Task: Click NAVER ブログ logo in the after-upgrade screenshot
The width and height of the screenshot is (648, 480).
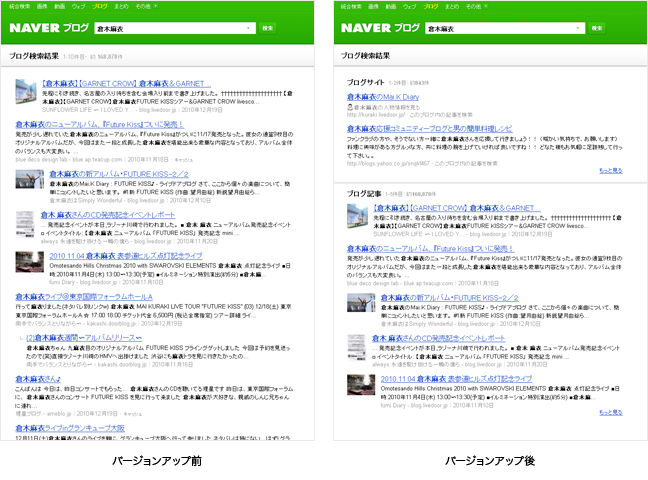Action: [380, 28]
